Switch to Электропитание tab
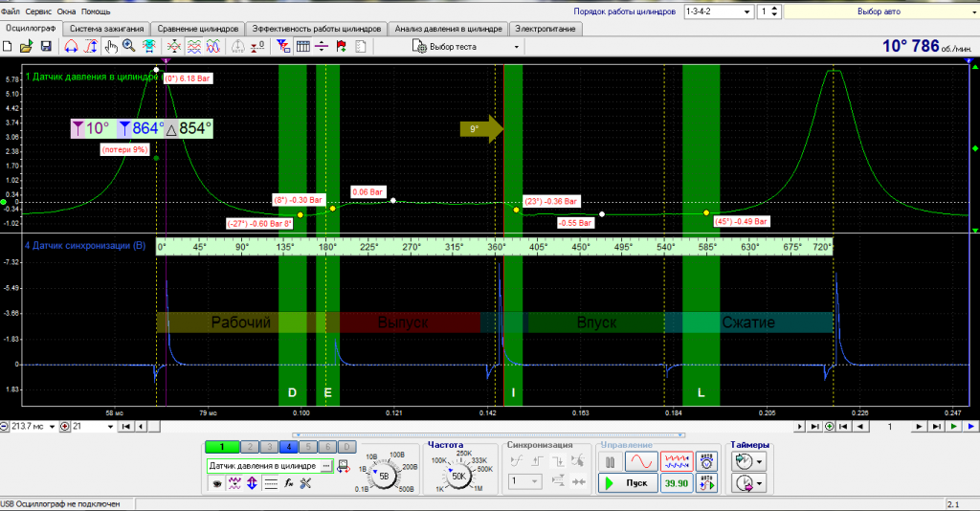 click(x=545, y=29)
